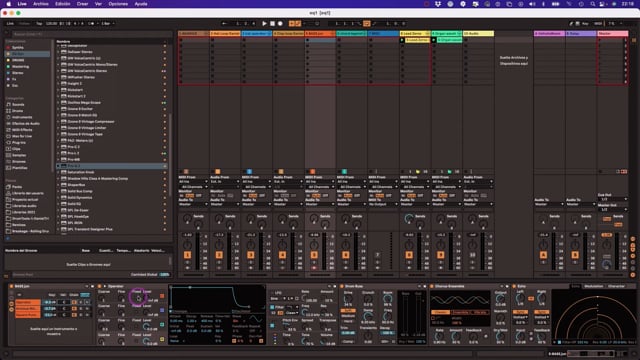The image size is (640, 360).
Task: Open the Archivo menu
Action: [40, 4]
